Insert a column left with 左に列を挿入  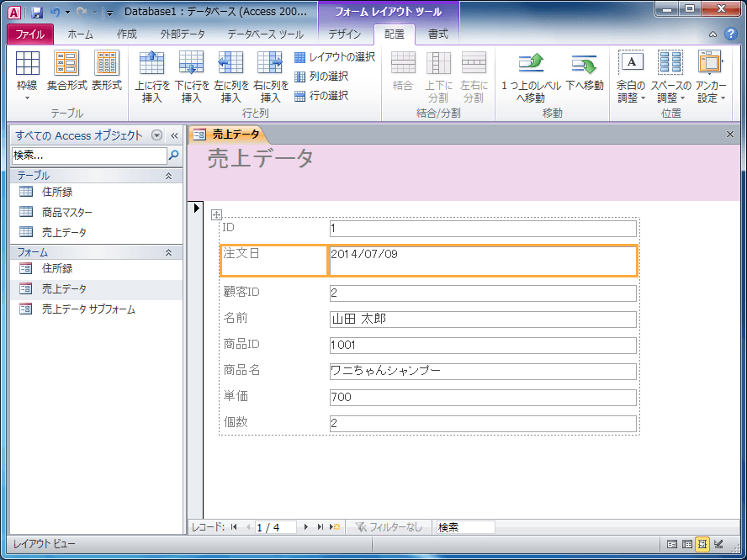coord(231,77)
